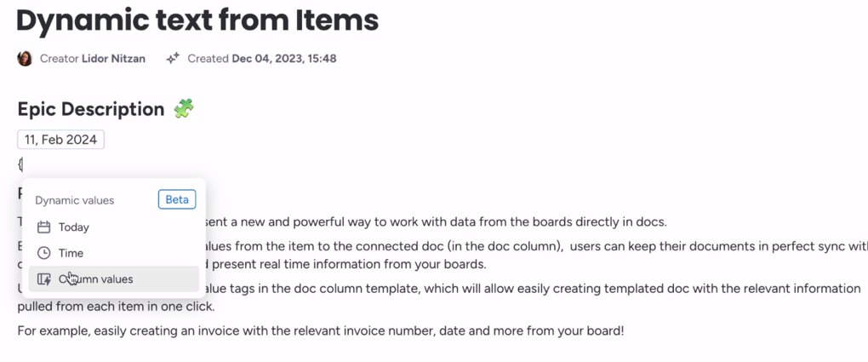Place cursor after the curly brace

[23, 164]
